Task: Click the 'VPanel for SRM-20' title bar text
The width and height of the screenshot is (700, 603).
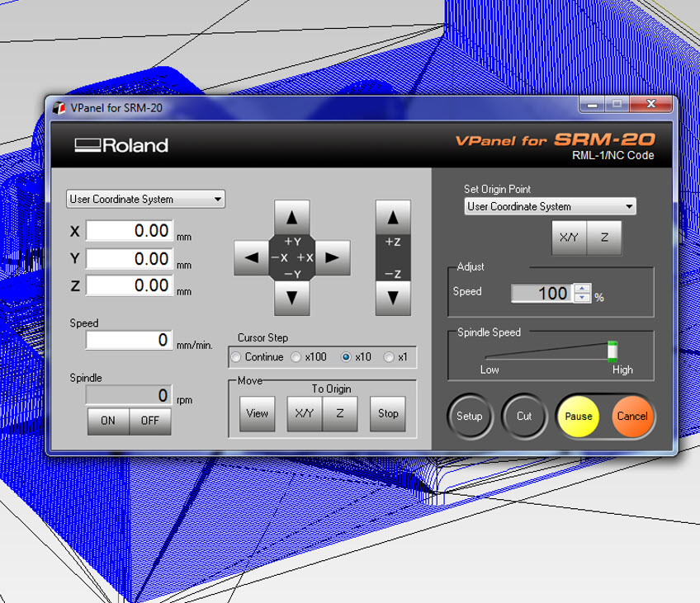Action: [x=116, y=108]
